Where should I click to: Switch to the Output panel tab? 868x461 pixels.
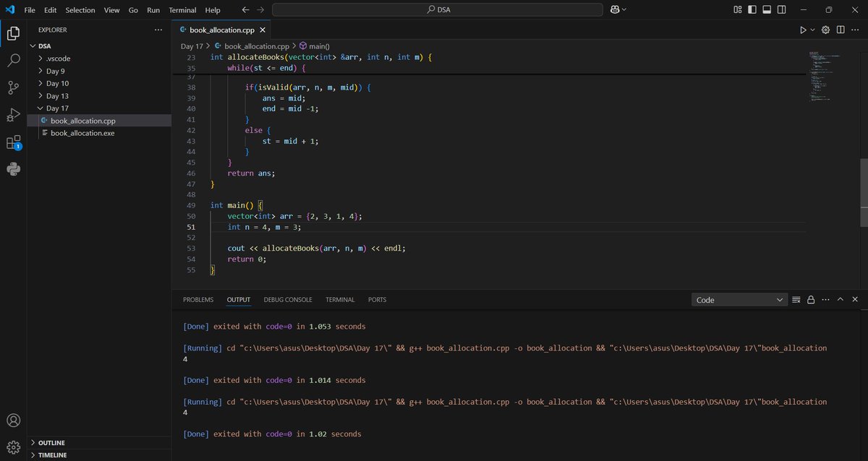click(x=239, y=299)
